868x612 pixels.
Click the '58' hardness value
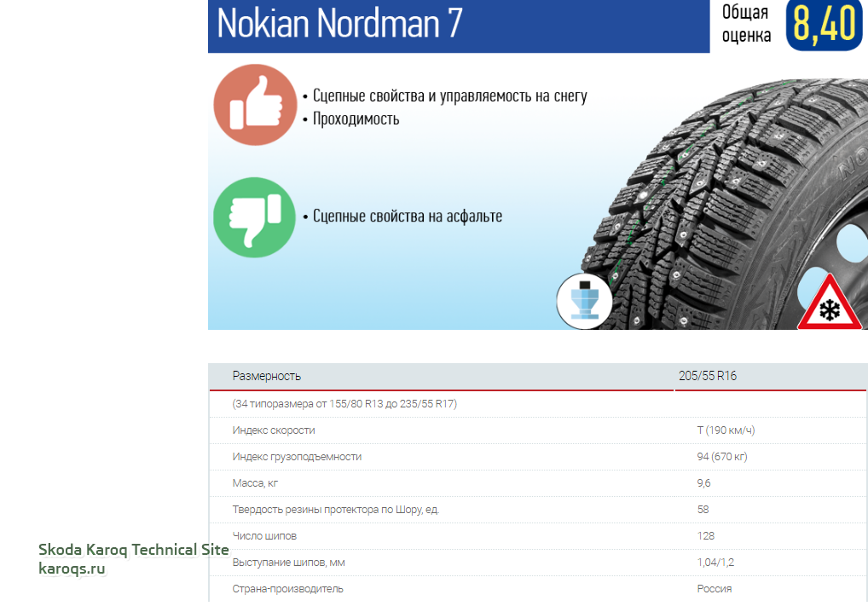[x=703, y=510]
